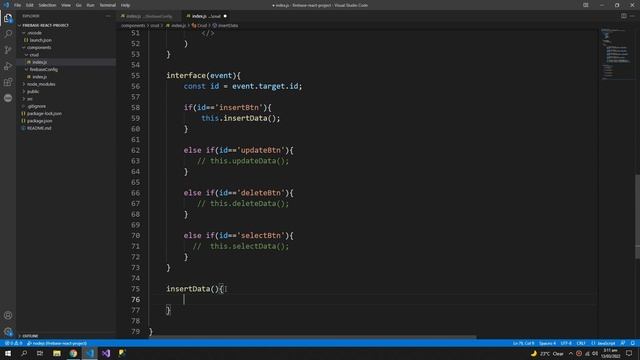This screenshot has width=640, height=360.
Task: Open Task View on the taskbar
Action: [x=40, y=353]
